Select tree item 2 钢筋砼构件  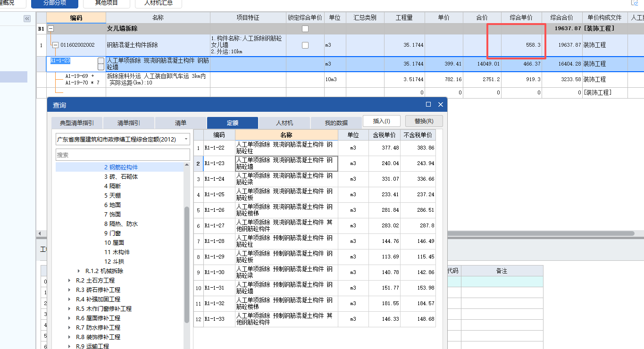[x=121, y=167]
